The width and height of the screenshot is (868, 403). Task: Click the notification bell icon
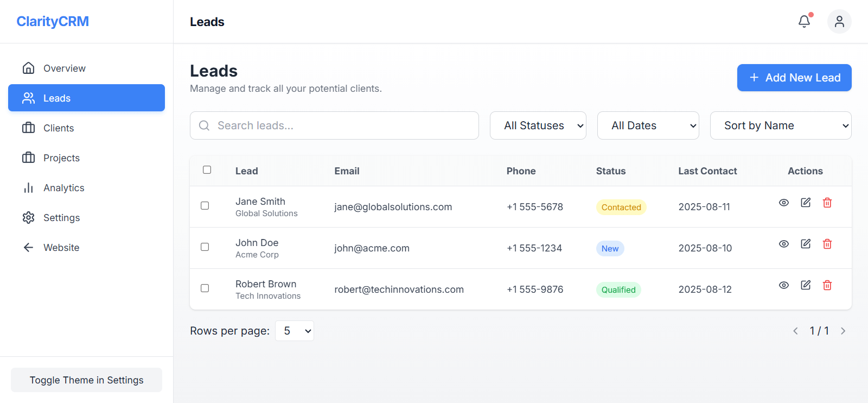pyautogui.click(x=804, y=22)
